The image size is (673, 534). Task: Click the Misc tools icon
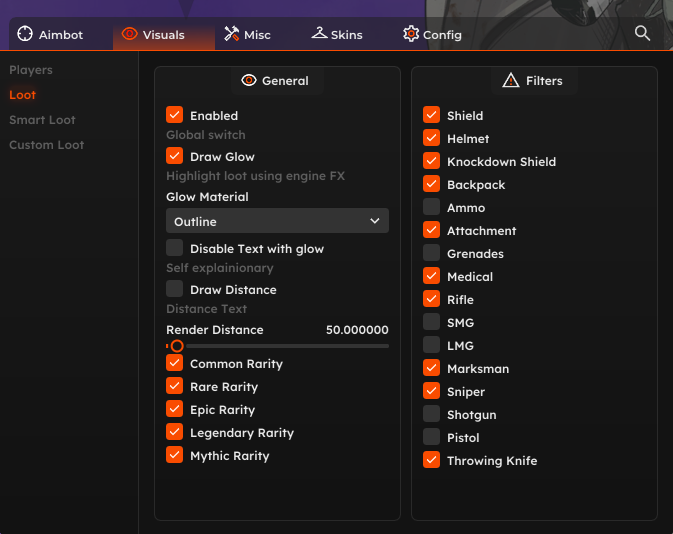231,34
